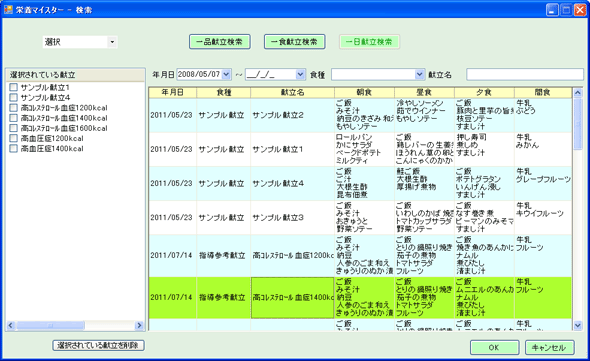Screen dimensions: 590x361
Task: Expand the 食種 combo box
Action: [420, 75]
